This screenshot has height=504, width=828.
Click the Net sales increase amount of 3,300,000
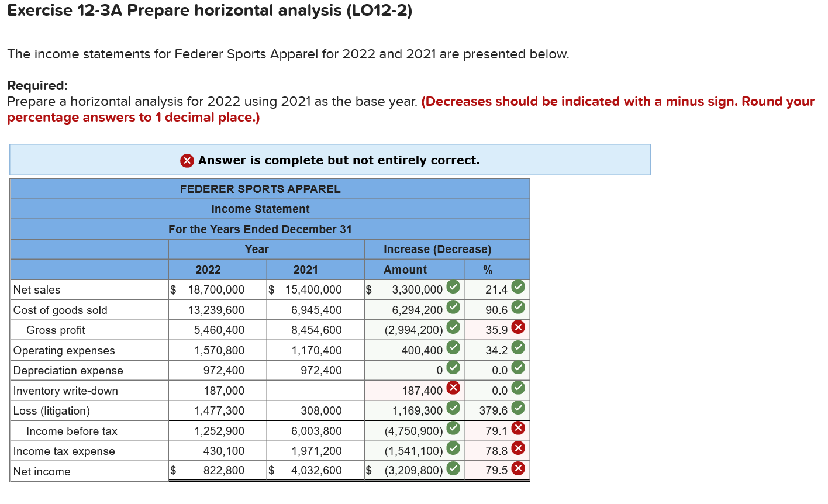click(409, 289)
